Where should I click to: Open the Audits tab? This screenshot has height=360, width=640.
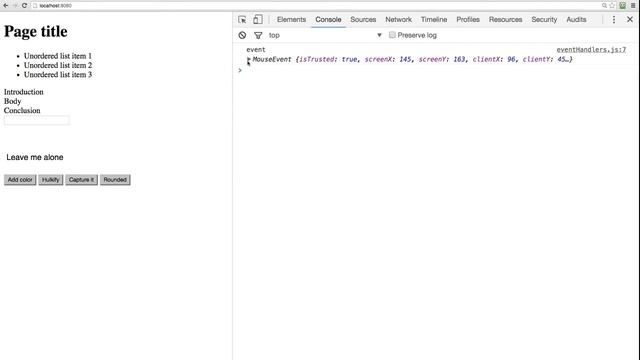[x=576, y=20]
